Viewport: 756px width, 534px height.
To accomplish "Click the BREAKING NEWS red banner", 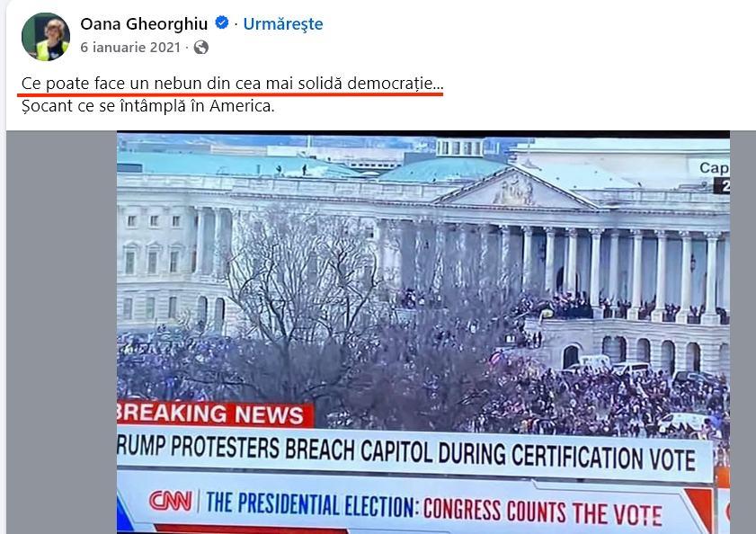I will click(215, 414).
